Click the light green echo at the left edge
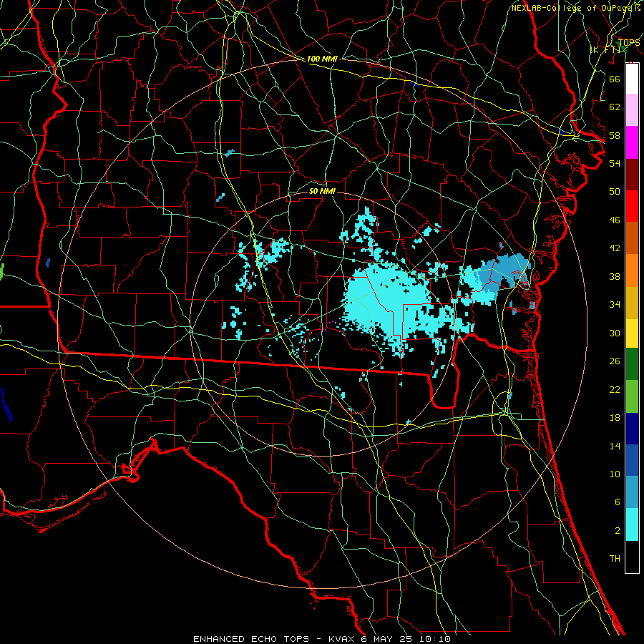The width and height of the screenshot is (644, 644). coord(1,273)
